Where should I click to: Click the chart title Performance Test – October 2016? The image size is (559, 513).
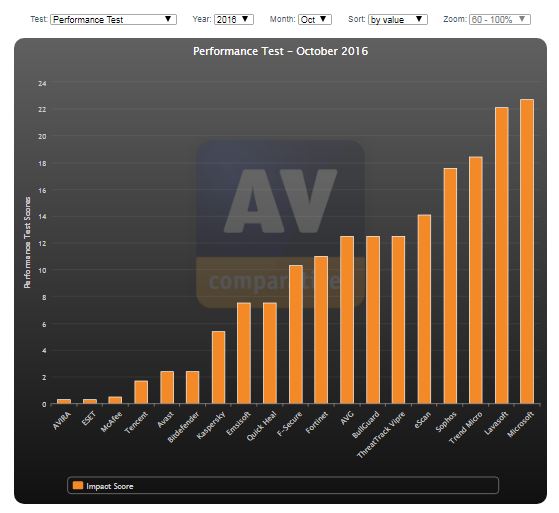(280, 51)
